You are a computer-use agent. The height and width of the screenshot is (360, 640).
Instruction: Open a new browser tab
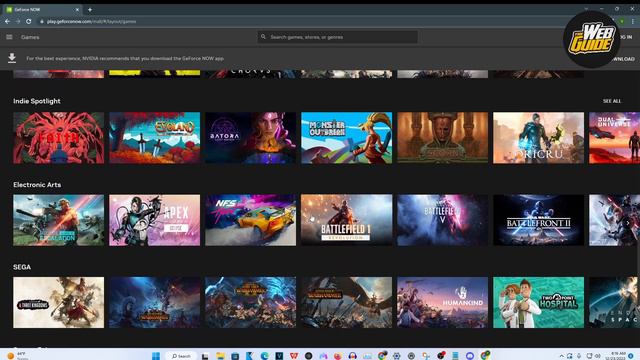coord(90,9)
